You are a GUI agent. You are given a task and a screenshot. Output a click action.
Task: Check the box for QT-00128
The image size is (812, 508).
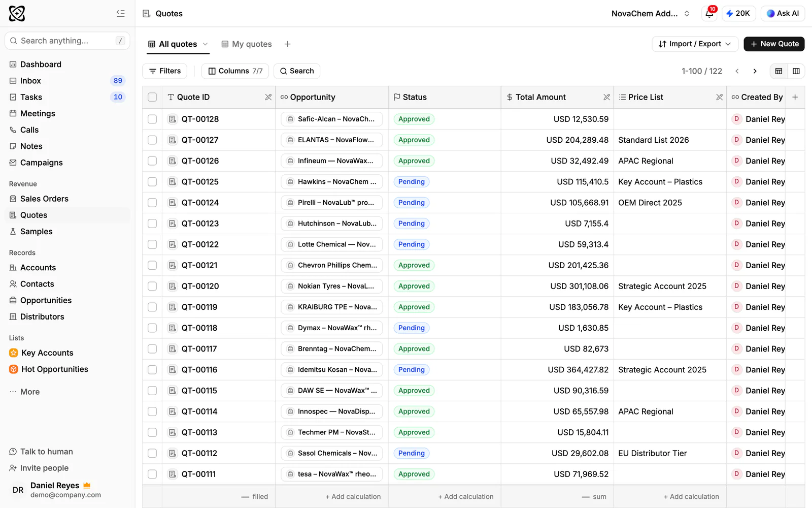152,119
